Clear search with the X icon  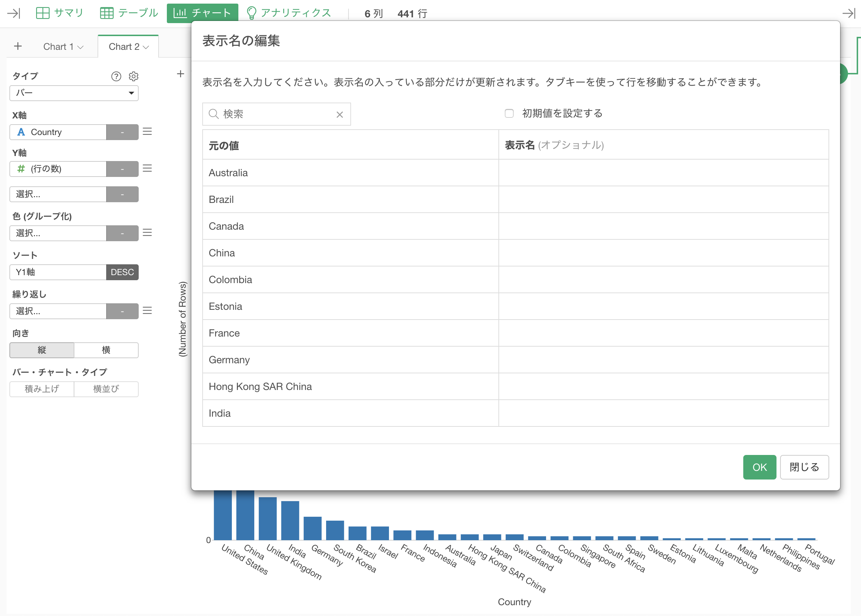click(x=339, y=114)
